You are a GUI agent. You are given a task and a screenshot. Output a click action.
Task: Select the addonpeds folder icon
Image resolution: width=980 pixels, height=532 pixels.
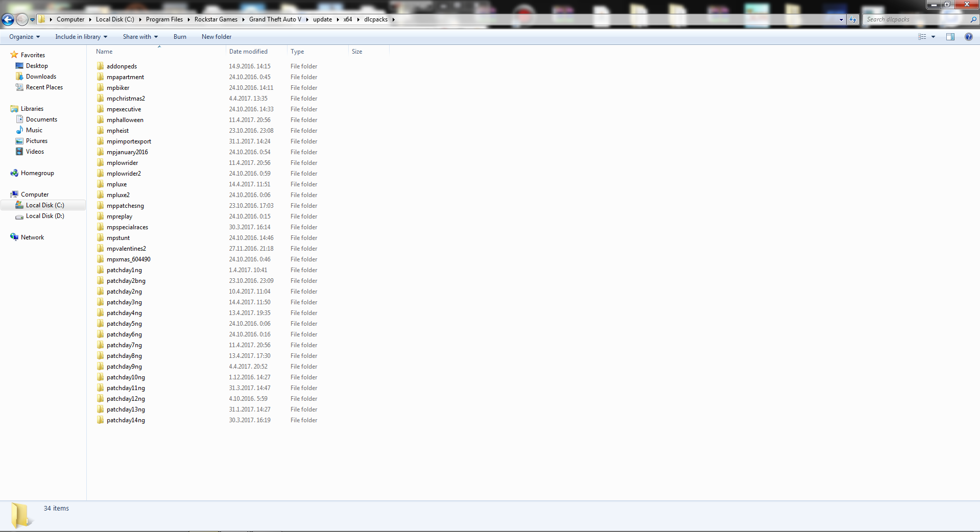tap(100, 66)
